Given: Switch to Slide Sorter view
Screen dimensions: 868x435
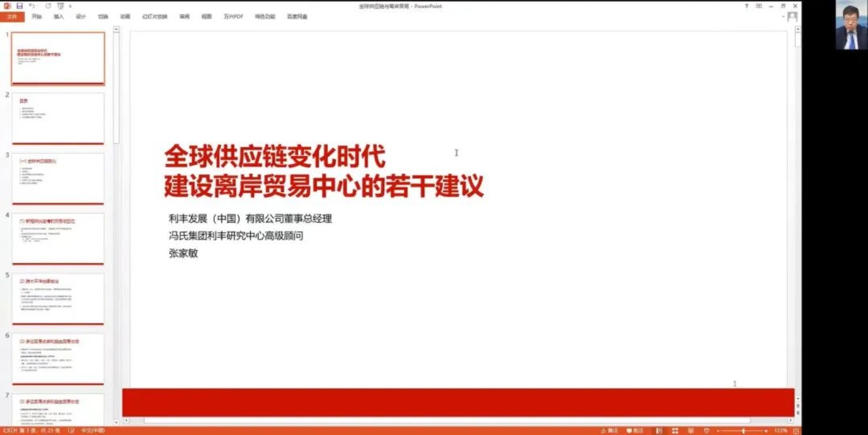Looking at the screenshot, I should (x=675, y=431).
